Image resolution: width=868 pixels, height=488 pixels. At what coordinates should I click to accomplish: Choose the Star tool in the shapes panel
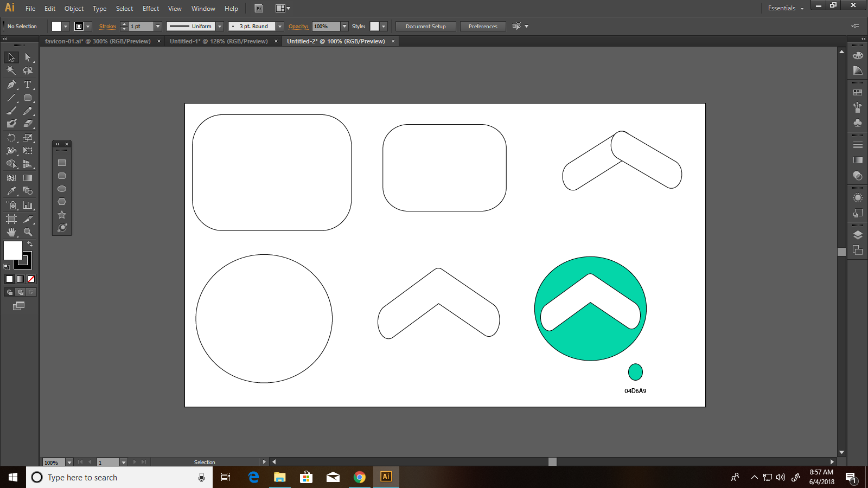tap(61, 214)
